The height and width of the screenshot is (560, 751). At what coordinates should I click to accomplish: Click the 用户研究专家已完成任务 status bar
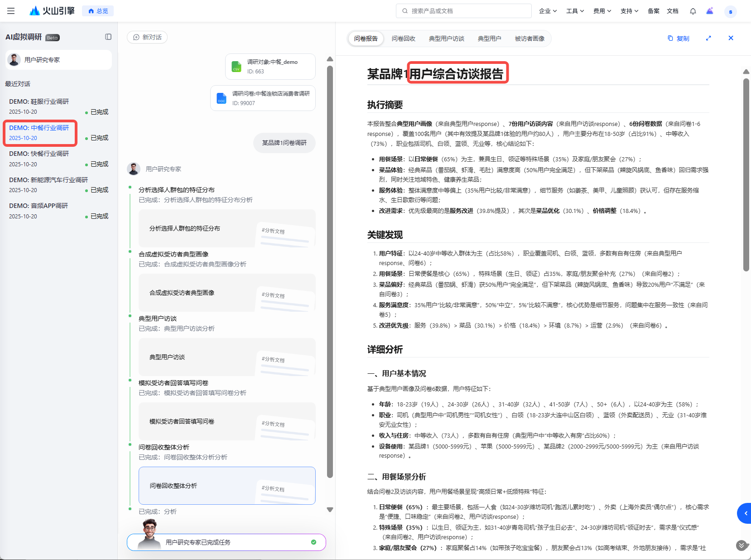click(226, 542)
